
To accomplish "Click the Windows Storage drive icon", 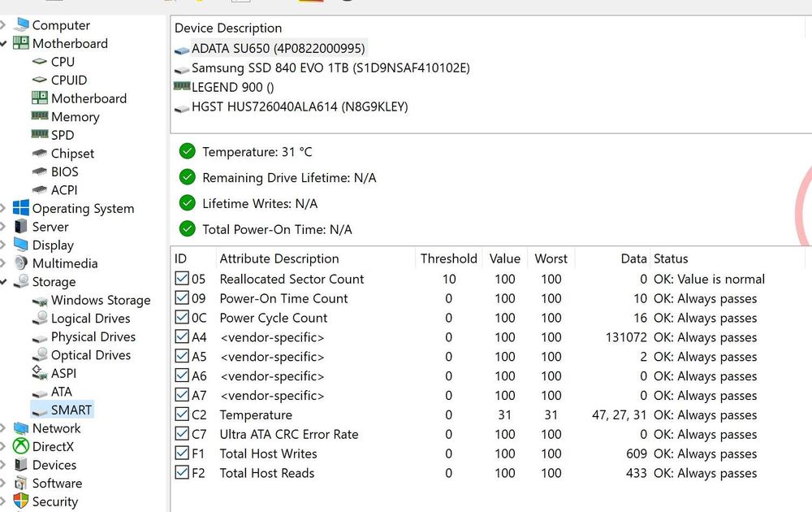I will [40, 301].
